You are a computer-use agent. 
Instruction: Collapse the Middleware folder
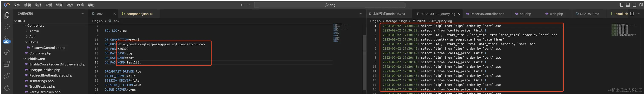pos(36,59)
